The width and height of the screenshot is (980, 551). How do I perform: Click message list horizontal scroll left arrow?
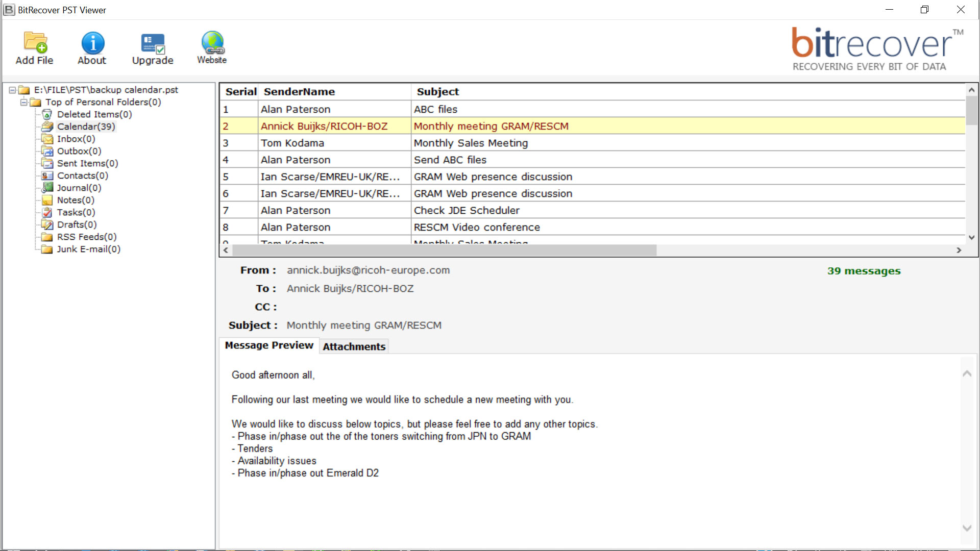[226, 250]
